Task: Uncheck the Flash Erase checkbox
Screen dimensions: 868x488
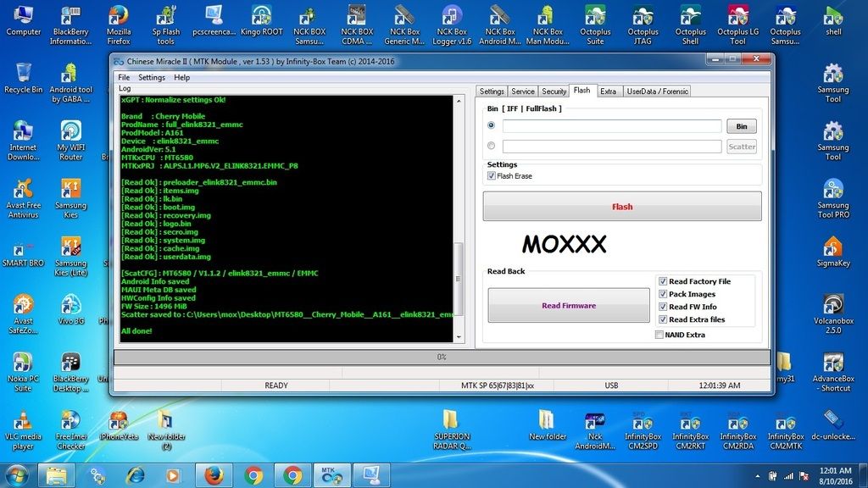Action: (x=492, y=176)
